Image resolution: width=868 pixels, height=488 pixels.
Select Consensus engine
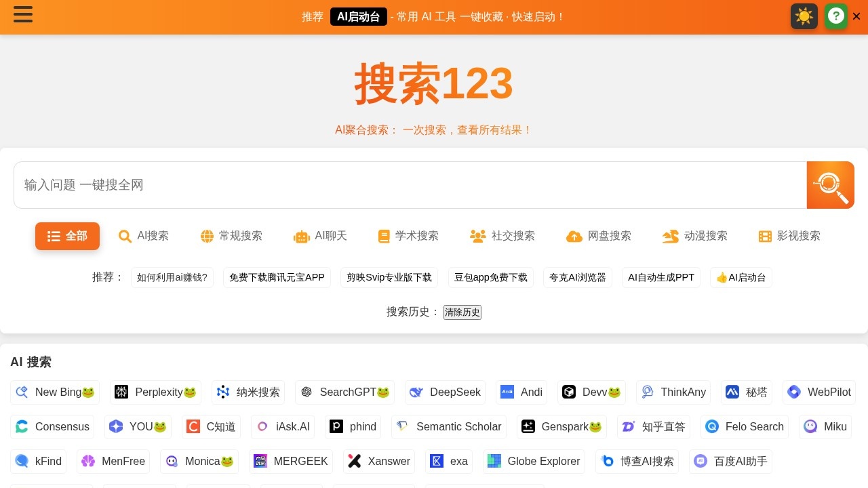point(52,426)
